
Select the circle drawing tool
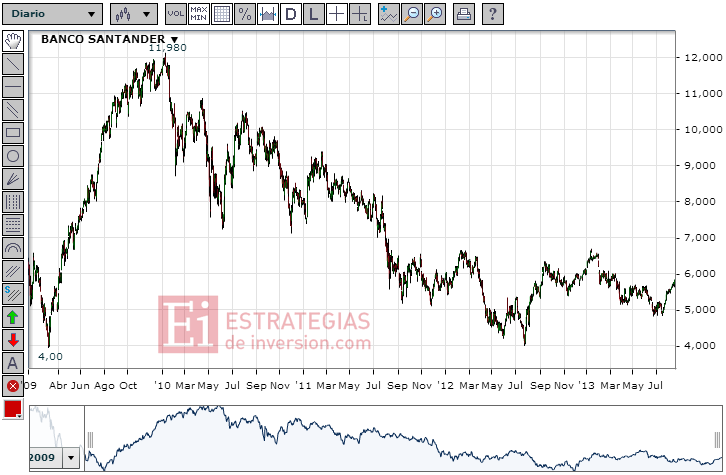coord(13,156)
